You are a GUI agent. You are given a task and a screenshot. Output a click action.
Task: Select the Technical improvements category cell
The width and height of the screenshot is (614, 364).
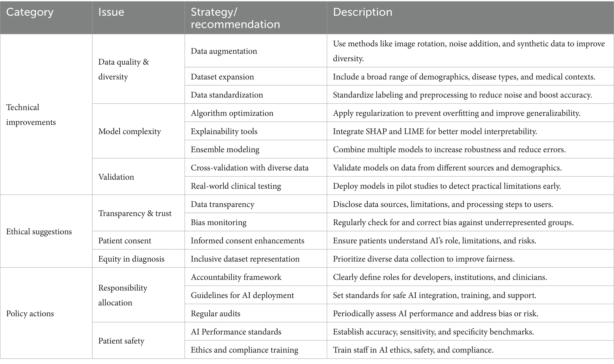click(31, 115)
